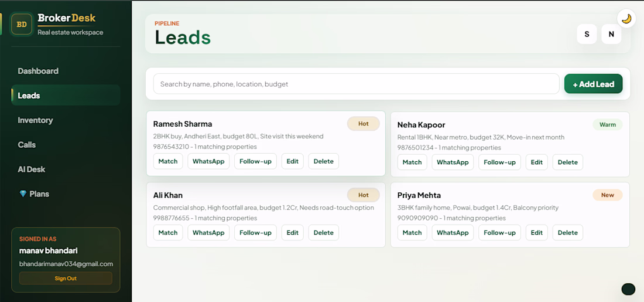644x302 pixels.
Task: Match properties for Ramesh Sharma
Action: click(168, 161)
